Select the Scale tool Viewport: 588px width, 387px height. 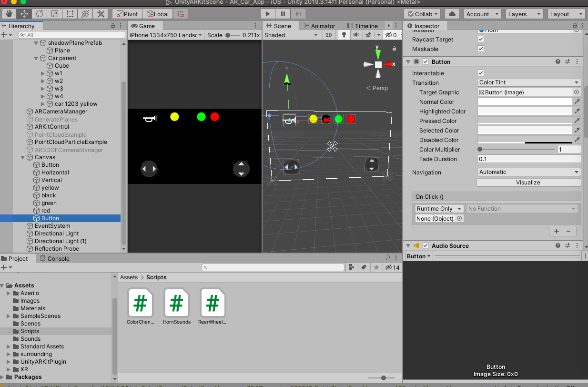[55, 14]
